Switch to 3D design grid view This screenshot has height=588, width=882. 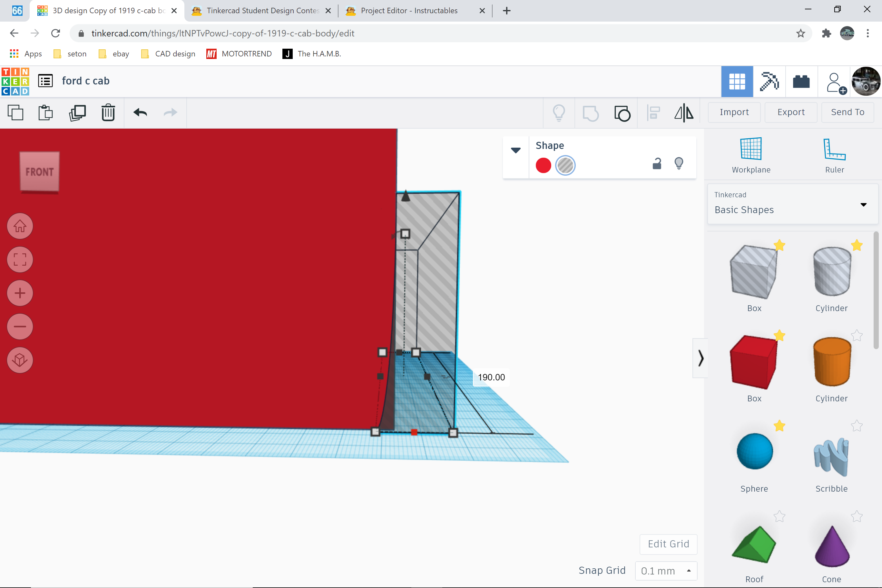[737, 81]
